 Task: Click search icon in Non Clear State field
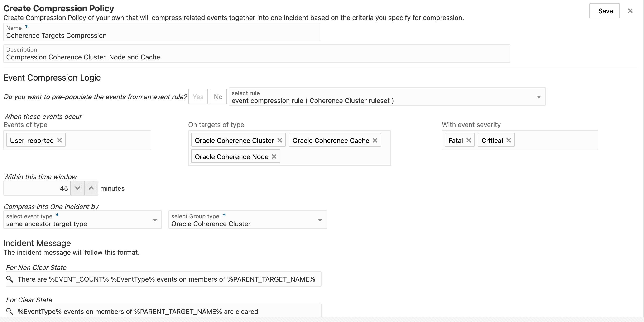click(x=10, y=279)
